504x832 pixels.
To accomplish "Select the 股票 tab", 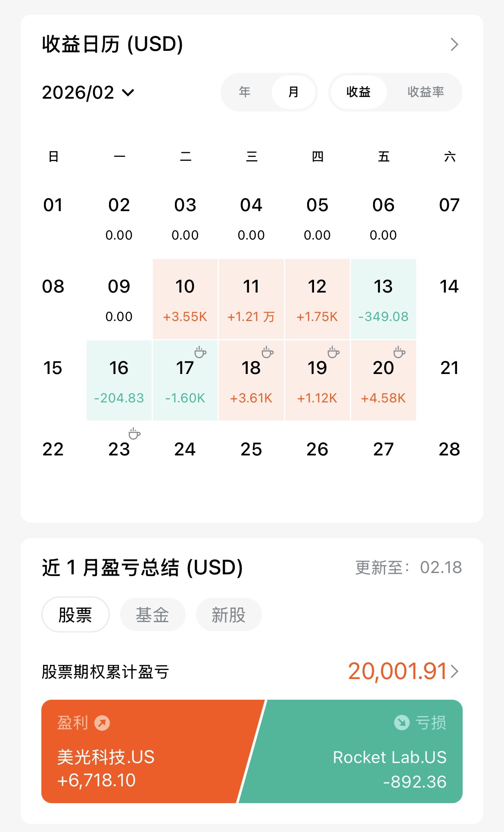I will [75, 615].
